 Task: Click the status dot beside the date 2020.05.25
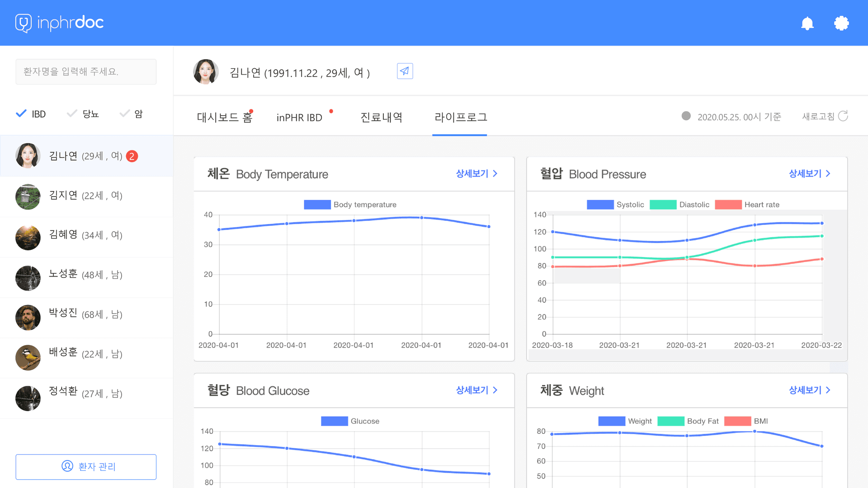pos(686,116)
